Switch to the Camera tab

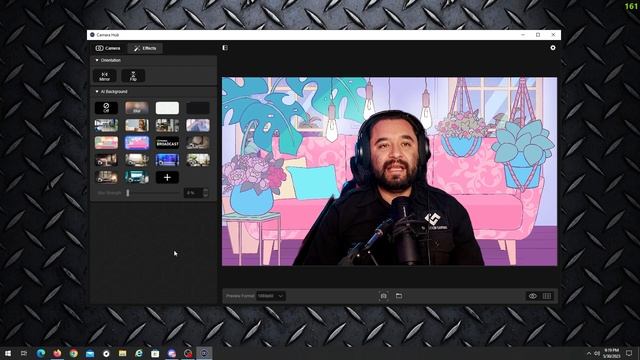[x=108, y=48]
